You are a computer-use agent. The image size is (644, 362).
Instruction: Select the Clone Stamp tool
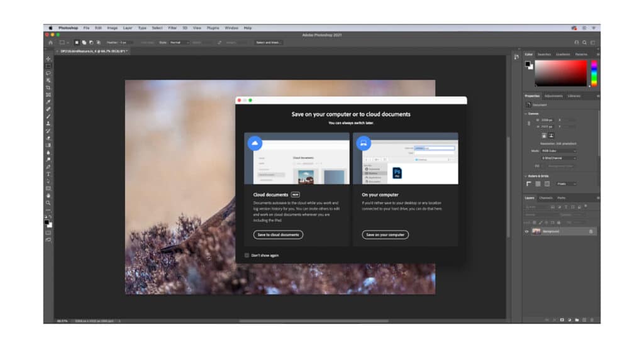pos(48,124)
